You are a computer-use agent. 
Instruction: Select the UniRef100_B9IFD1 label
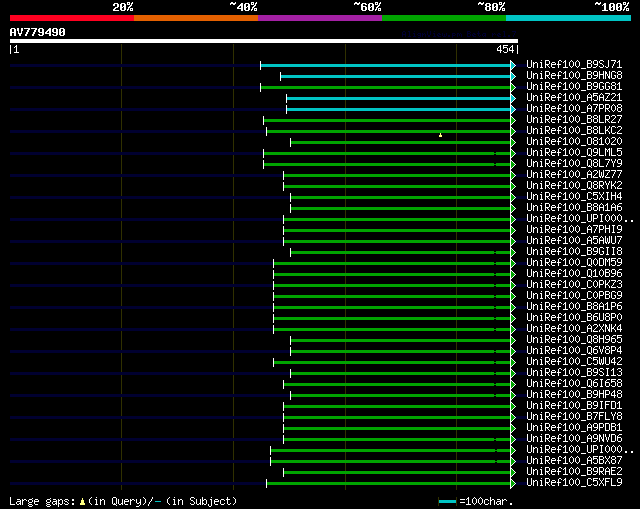coord(574,406)
